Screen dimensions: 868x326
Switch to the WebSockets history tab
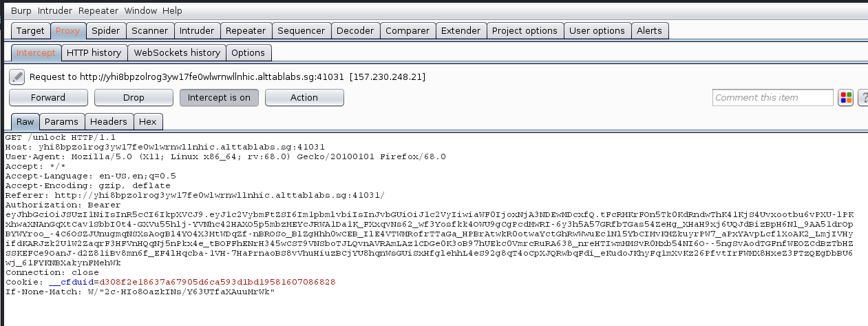pyautogui.click(x=177, y=53)
